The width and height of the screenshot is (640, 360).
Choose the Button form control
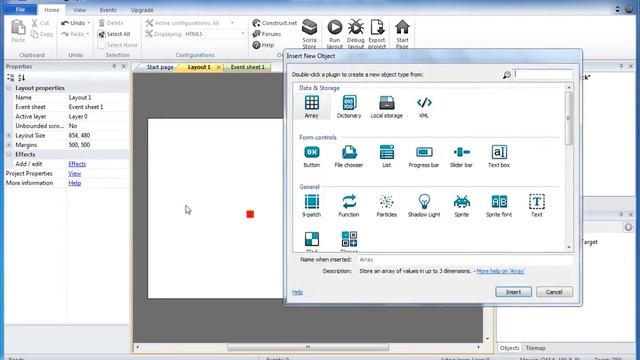pos(311,156)
